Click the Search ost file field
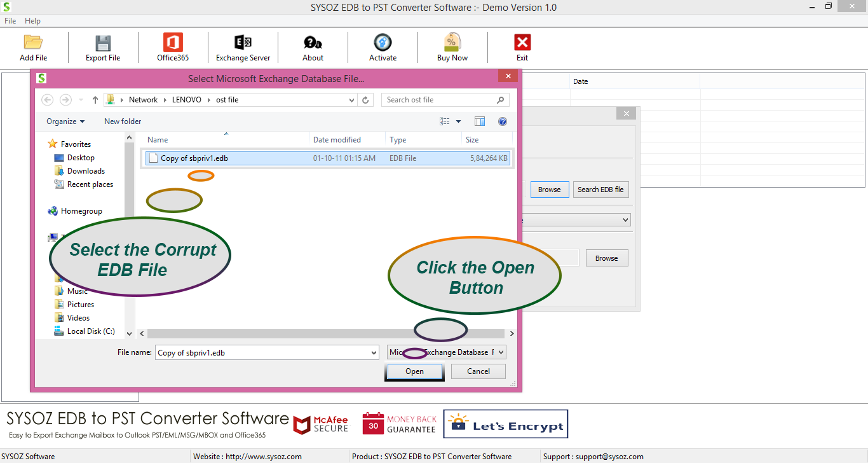This screenshot has height=463, width=868. (438, 100)
